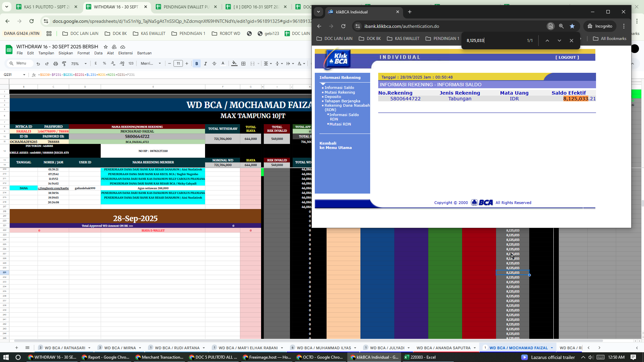
Task: Click undo in Sheets toolbar
Action: (x=38, y=63)
